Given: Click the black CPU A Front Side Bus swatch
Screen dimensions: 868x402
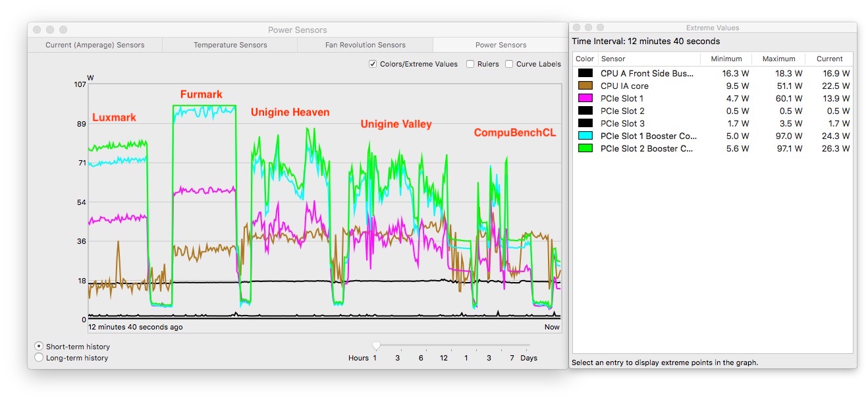Looking at the screenshot, I should (585, 73).
